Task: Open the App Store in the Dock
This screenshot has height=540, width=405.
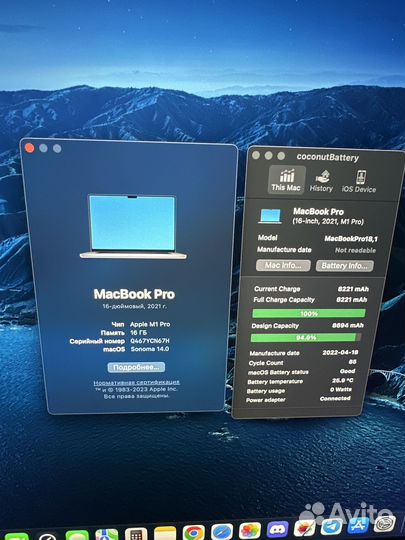Action: 358,526
